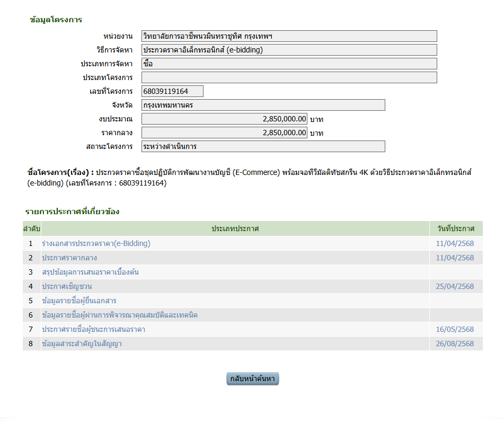
Task: Click the ราคากลาง amount field
Action: point(224,133)
